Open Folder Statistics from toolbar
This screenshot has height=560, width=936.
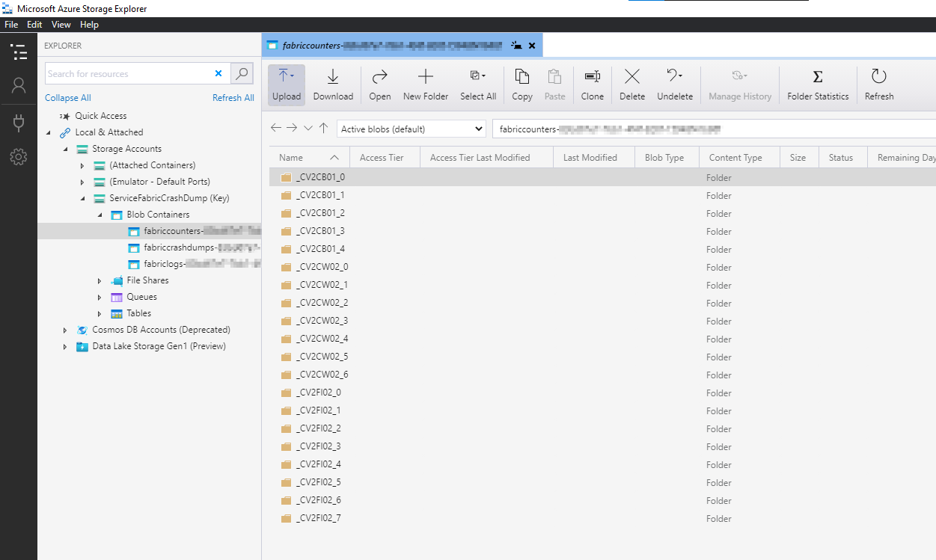(818, 84)
